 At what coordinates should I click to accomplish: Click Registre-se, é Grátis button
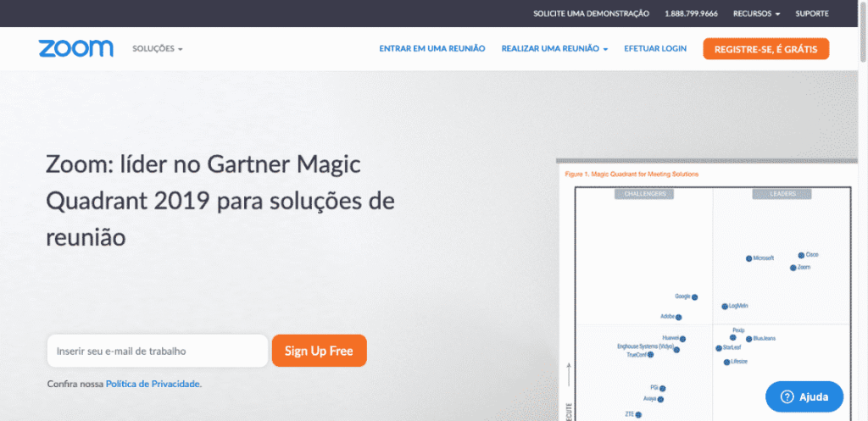(766, 48)
